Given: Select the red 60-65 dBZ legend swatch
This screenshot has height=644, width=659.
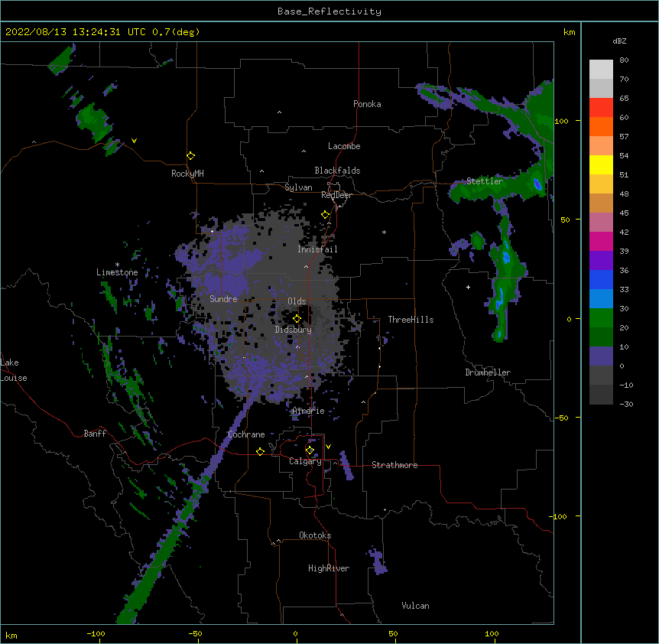Looking at the screenshot, I should click(x=601, y=108).
